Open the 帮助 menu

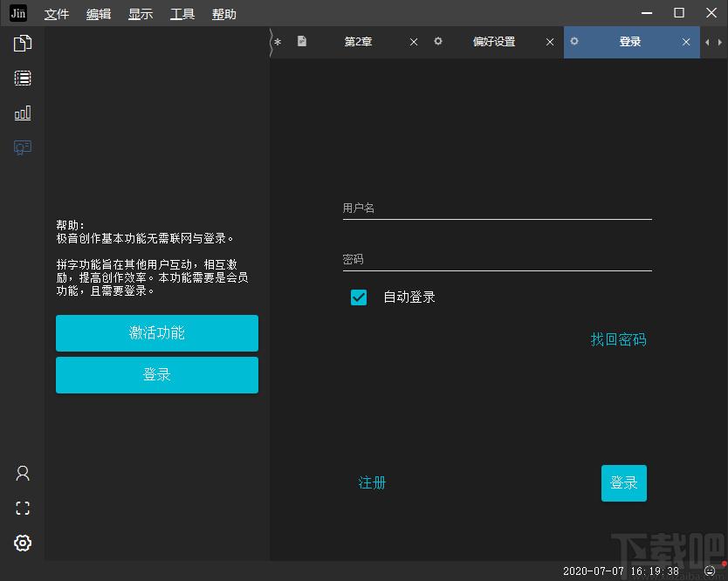223,14
